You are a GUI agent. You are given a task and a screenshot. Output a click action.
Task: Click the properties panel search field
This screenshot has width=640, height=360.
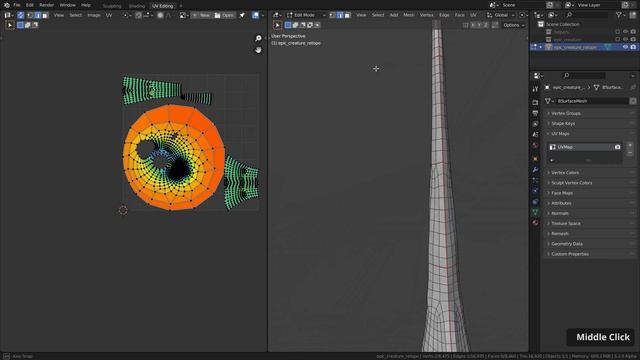point(584,76)
